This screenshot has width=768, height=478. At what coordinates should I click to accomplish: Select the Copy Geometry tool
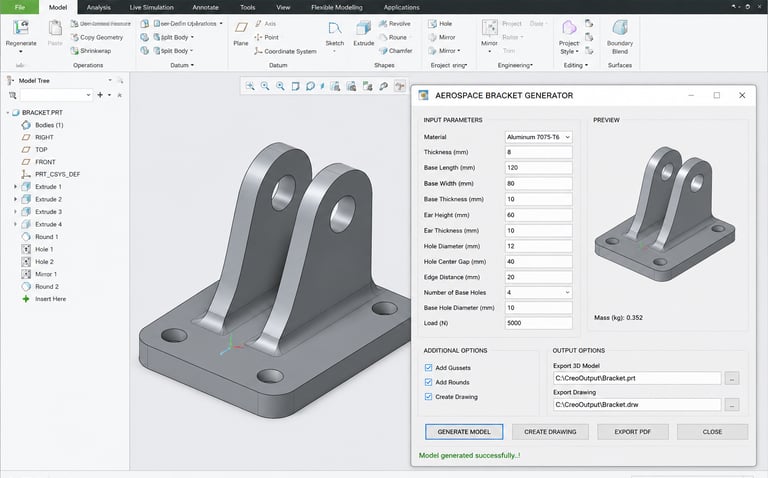coord(96,37)
